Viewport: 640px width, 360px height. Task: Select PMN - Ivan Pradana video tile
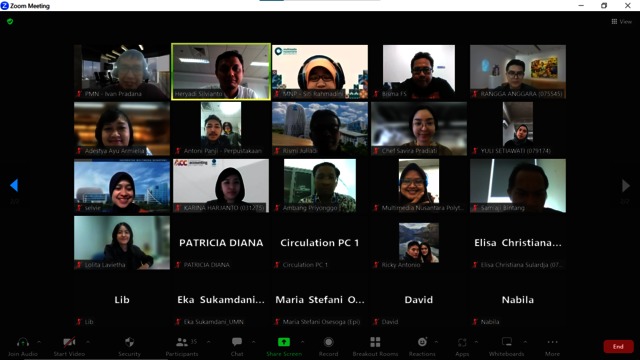point(122,71)
